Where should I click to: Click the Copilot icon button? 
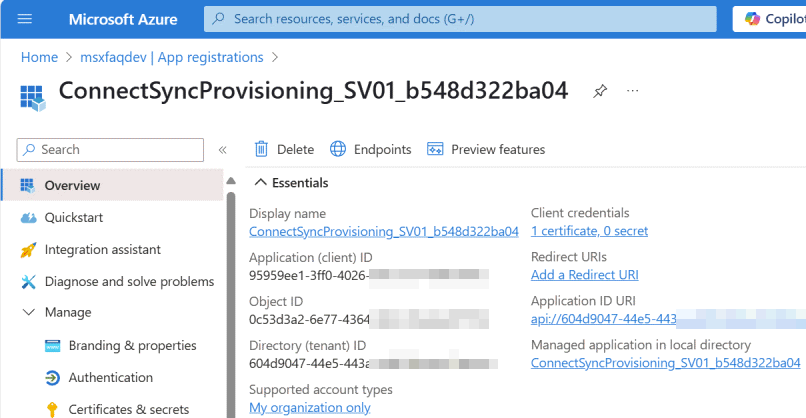pos(753,19)
